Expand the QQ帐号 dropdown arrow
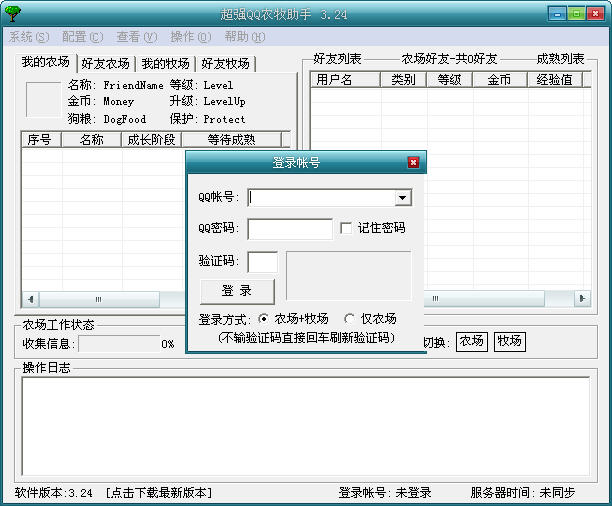This screenshot has width=612, height=506. point(402,198)
